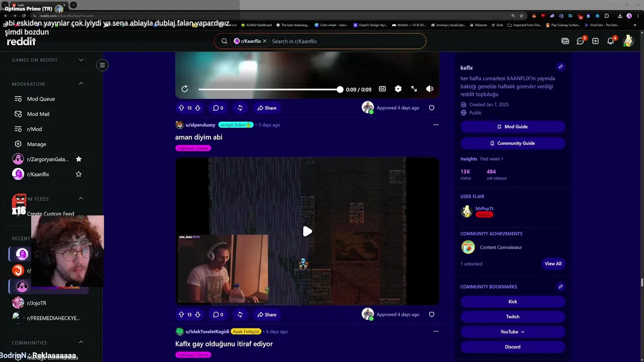The width and height of the screenshot is (644, 362).
Task: Click the search magnifier icon
Action: 224,41
